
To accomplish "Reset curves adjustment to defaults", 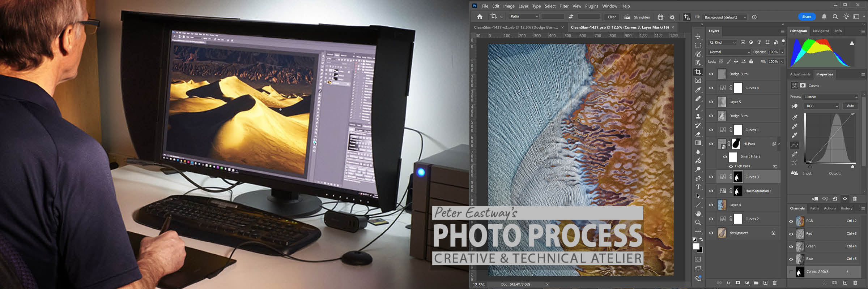I will click(x=835, y=199).
